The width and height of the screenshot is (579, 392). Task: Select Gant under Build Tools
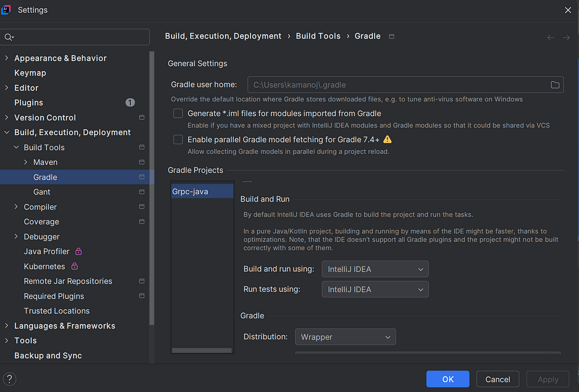pyautogui.click(x=42, y=192)
